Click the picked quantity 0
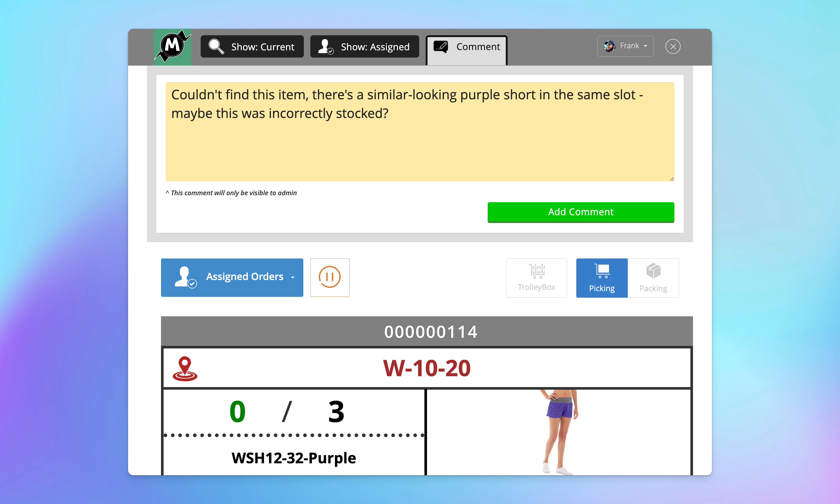 [237, 412]
